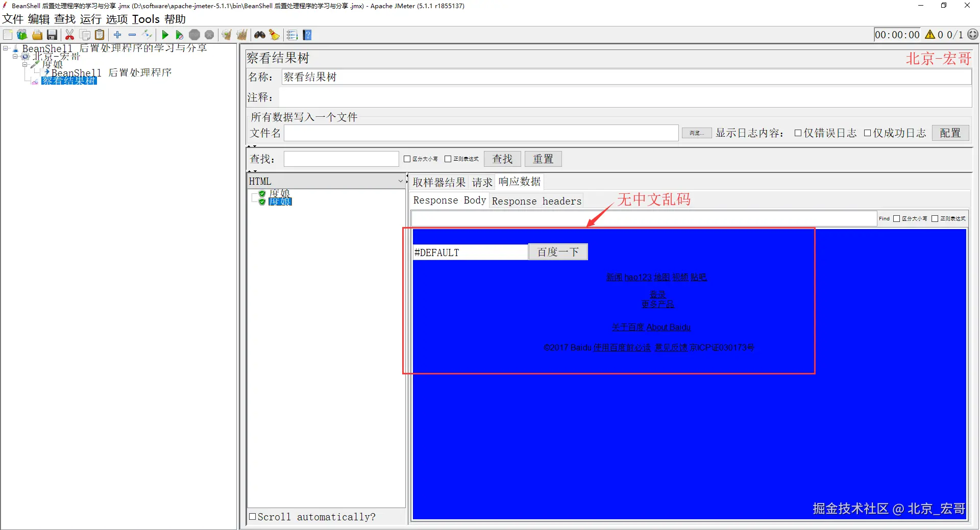
Task: Enable the Scroll automatically checkbox
Action: (252, 516)
